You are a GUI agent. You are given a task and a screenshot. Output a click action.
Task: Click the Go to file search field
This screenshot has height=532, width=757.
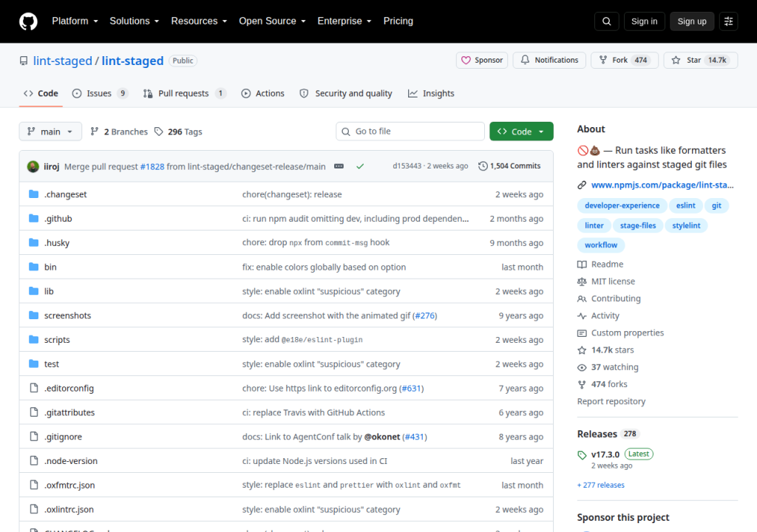[x=410, y=132]
